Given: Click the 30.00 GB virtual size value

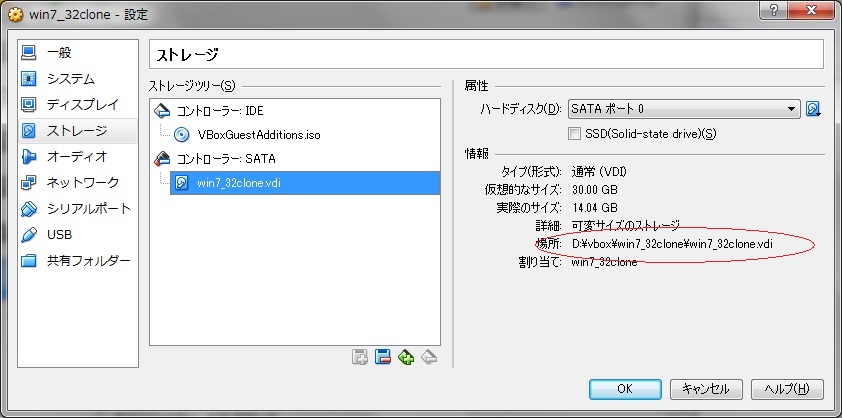Looking at the screenshot, I should [594, 190].
